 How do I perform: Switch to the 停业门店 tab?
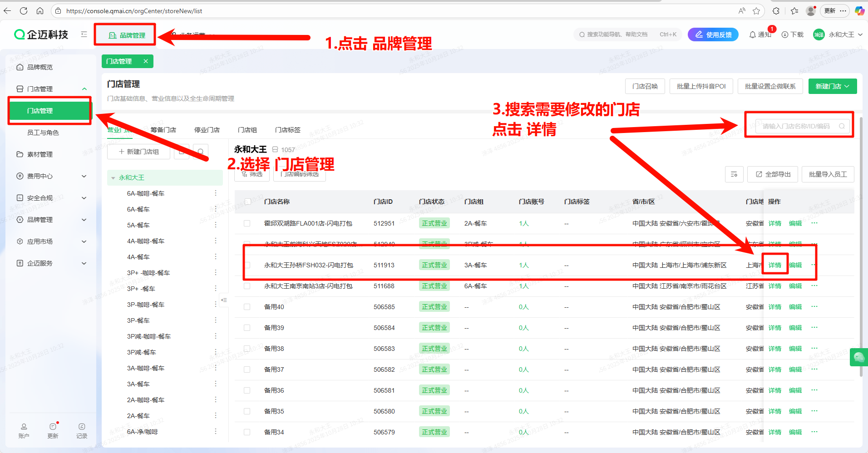[207, 130]
